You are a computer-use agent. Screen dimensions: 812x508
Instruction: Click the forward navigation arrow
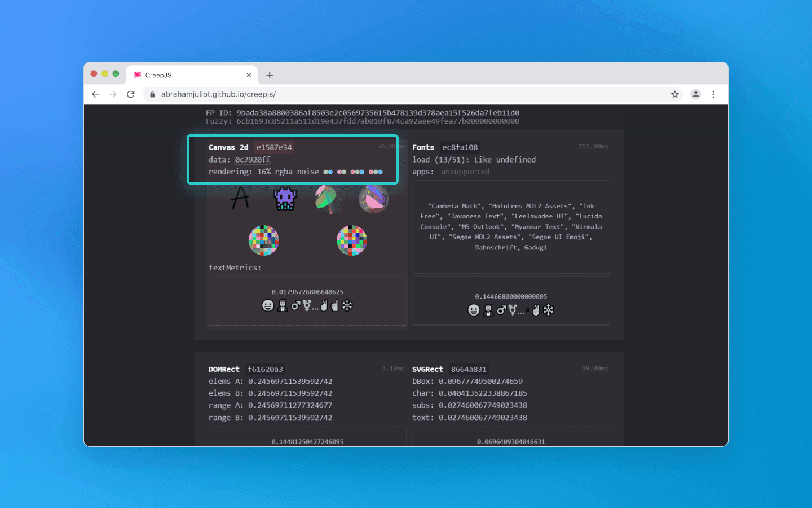pos(113,94)
